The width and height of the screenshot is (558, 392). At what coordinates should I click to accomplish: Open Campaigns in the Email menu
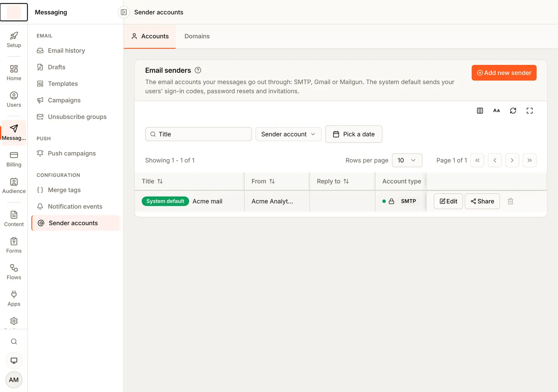click(76, 100)
